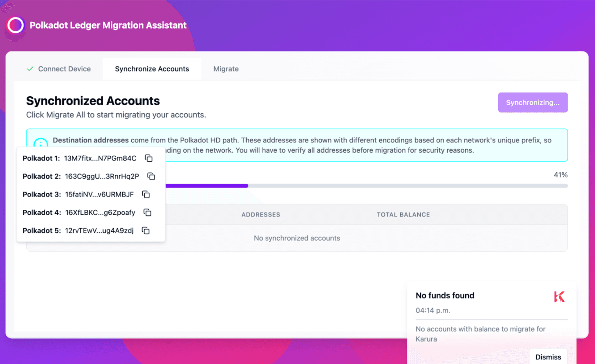This screenshot has height=364, width=595.
Task: Copy the Polkadot 4 address
Action: pos(147,213)
